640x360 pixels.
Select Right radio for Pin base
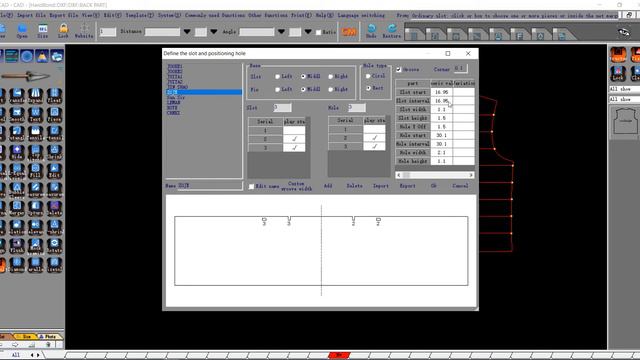click(x=331, y=89)
